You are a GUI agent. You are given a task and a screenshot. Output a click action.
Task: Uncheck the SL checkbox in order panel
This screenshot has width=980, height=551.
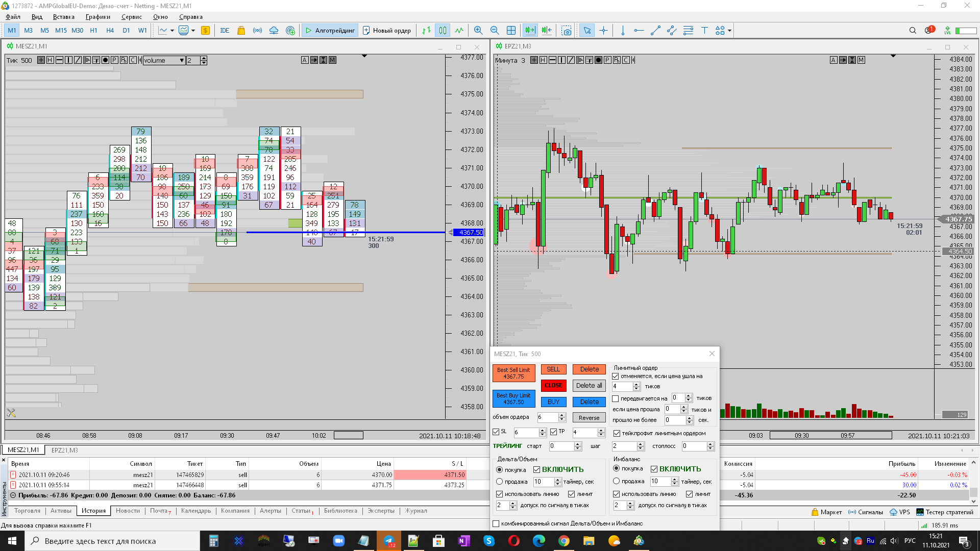(496, 432)
